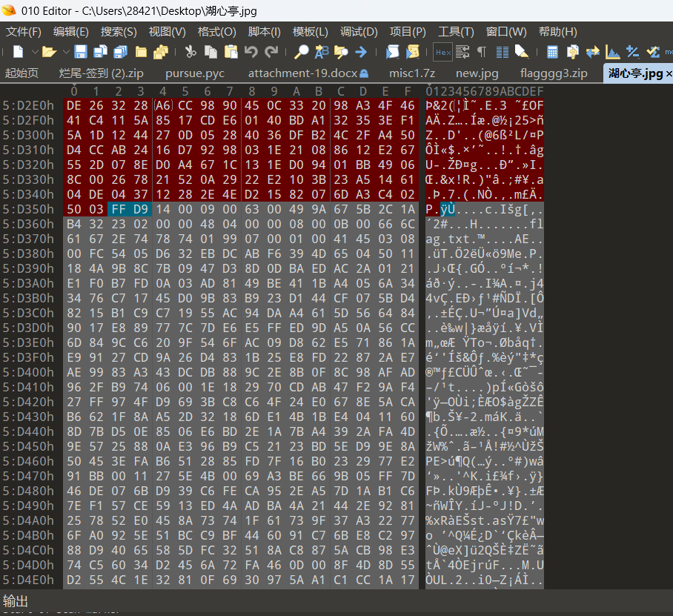This screenshot has height=616, width=673.
Task: Open the Histogram chart tool
Action: coord(612,52)
